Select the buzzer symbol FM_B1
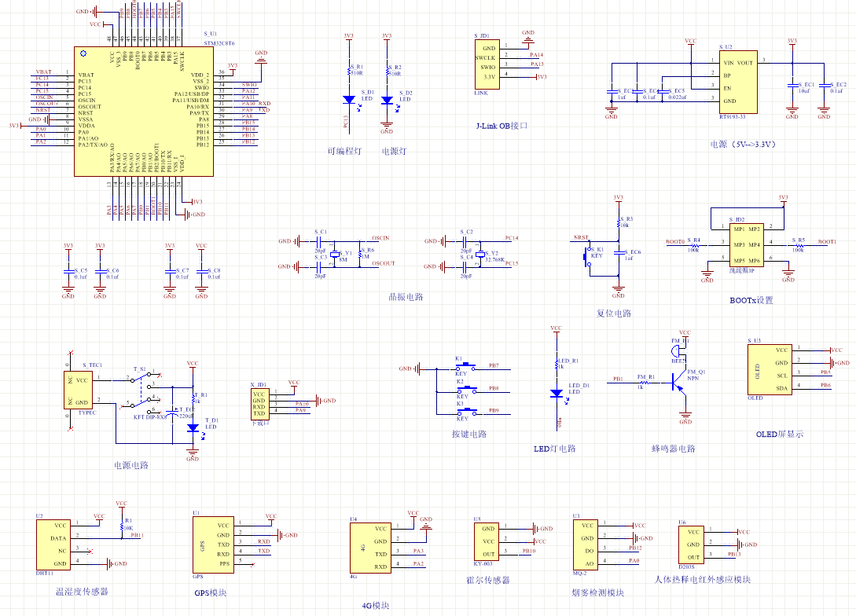 [678, 352]
